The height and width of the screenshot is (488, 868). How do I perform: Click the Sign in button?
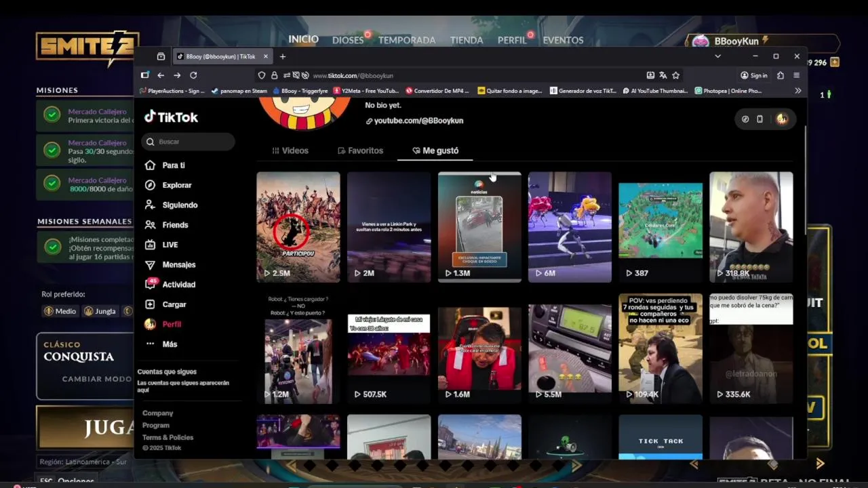[754, 75]
